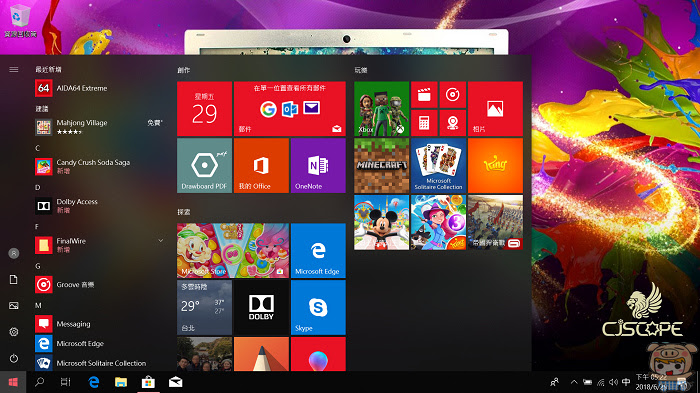700x393 pixels.
Task: Open Documents from Start sidebar
Action: [14, 280]
